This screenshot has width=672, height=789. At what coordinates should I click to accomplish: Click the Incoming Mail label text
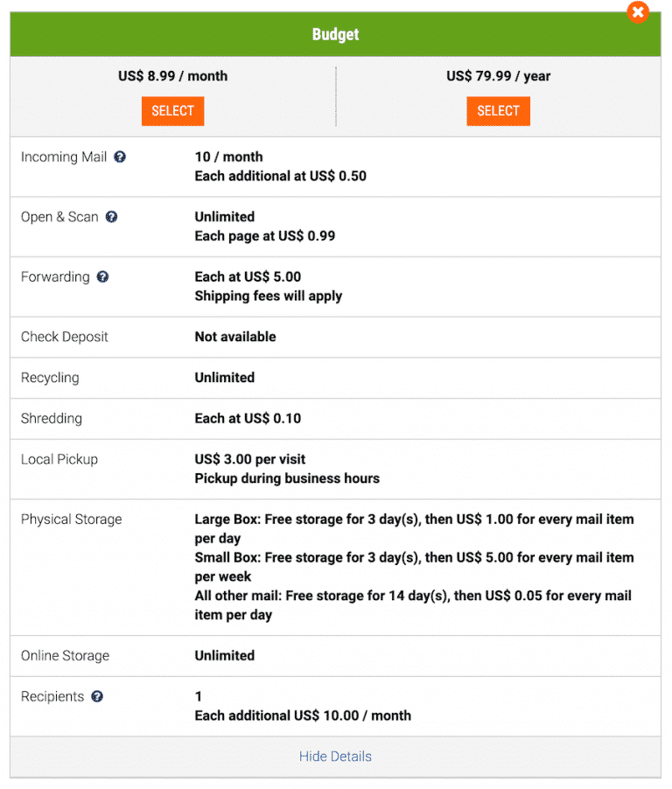point(64,157)
